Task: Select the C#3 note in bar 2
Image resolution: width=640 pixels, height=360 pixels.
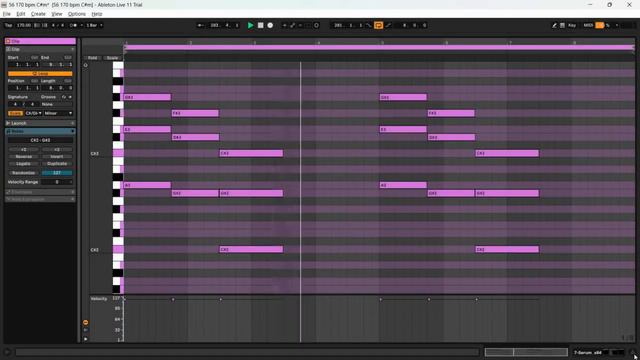Action: pyautogui.click(x=251, y=153)
